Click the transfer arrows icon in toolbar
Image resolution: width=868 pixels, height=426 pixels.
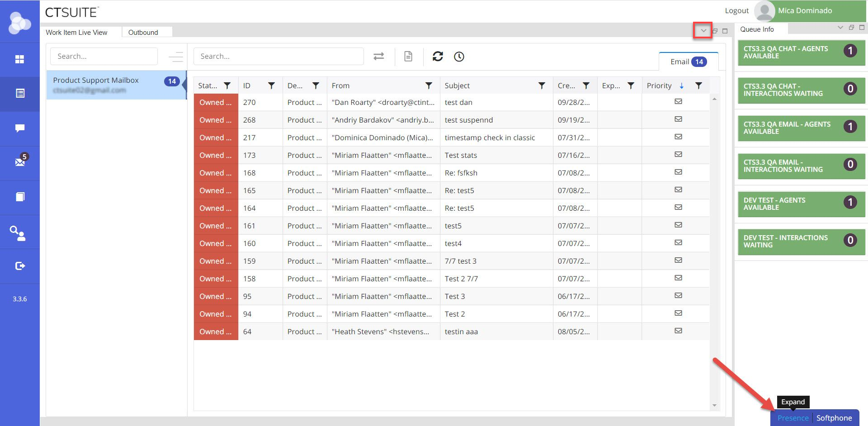[378, 57]
